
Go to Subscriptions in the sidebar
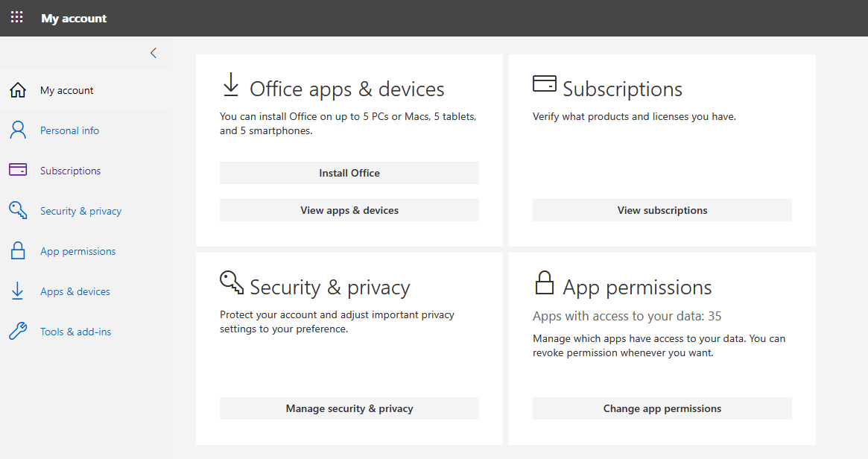pyautogui.click(x=70, y=171)
